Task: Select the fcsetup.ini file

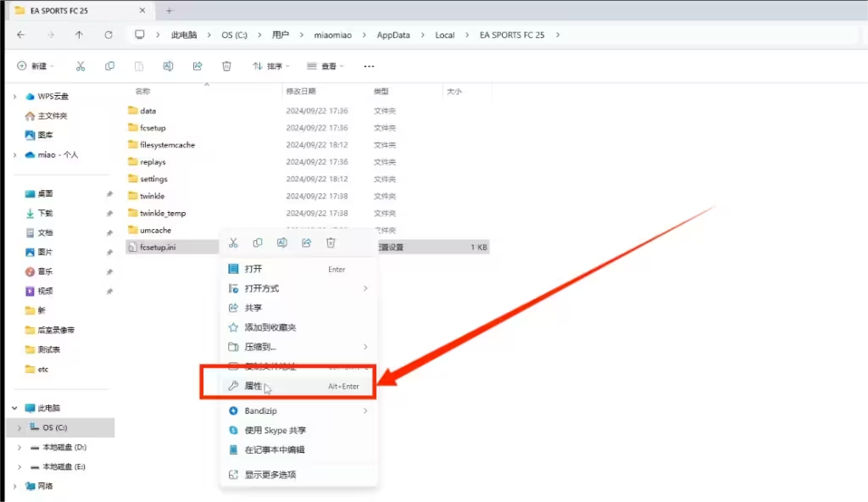Action: tap(153, 247)
